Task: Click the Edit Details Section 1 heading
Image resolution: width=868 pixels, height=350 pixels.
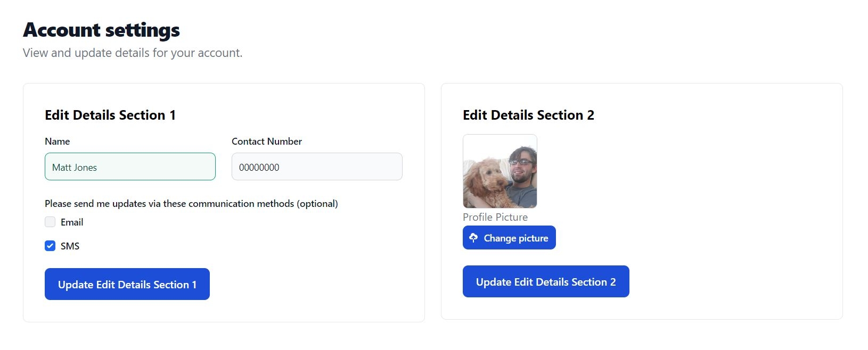Action: pyautogui.click(x=110, y=115)
